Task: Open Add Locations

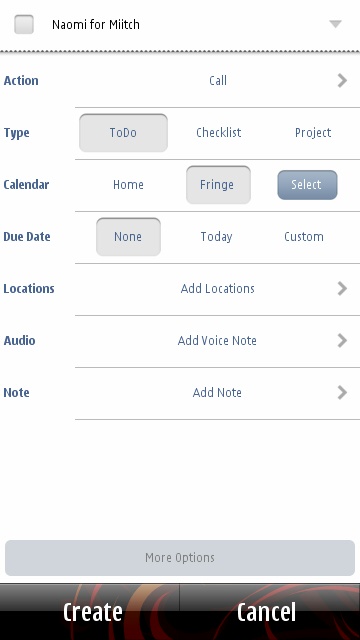Action: pos(218,289)
